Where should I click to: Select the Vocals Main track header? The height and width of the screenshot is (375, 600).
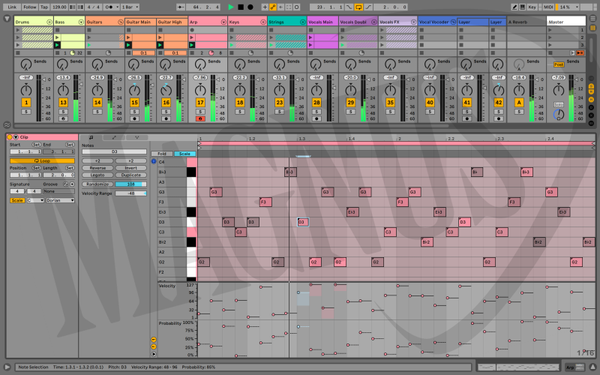pos(323,22)
